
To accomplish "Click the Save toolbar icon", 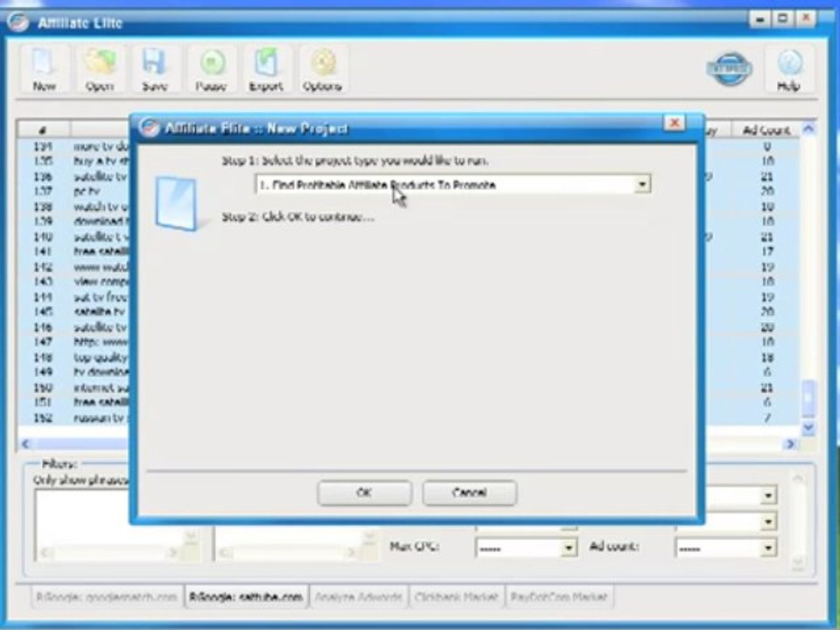I will (x=154, y=68).
